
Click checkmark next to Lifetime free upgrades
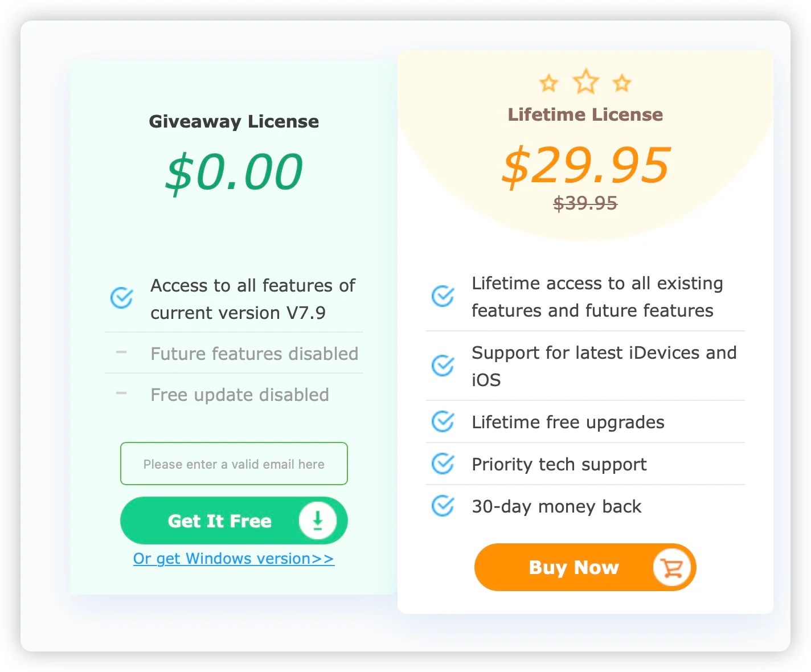(x=443, y=421)
